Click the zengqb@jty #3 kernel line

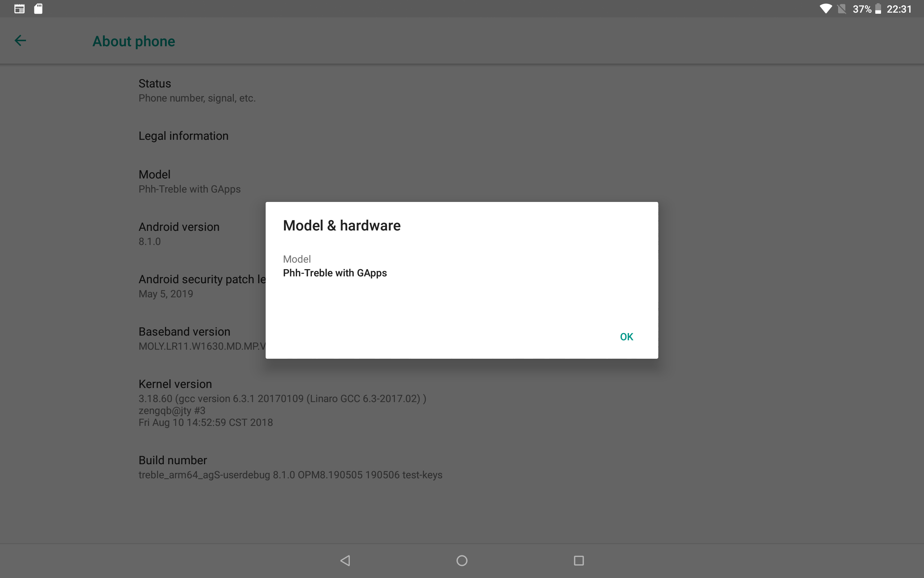(172, 411)
